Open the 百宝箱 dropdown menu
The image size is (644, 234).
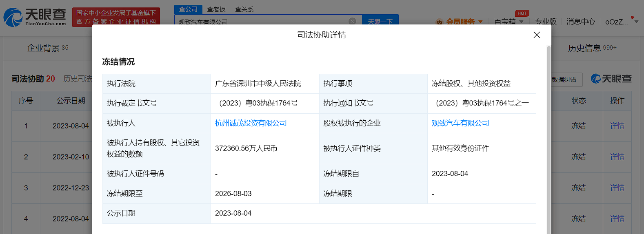tap(509, 22)
